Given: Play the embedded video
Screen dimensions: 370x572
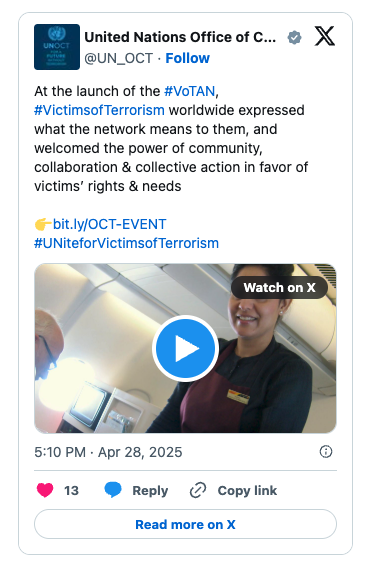Looking at the screenshot, I should pyautogui.click(x=185, y=349).
